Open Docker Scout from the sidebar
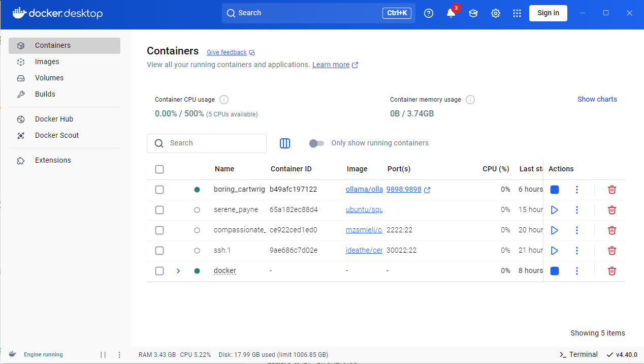 coord(65,135)
